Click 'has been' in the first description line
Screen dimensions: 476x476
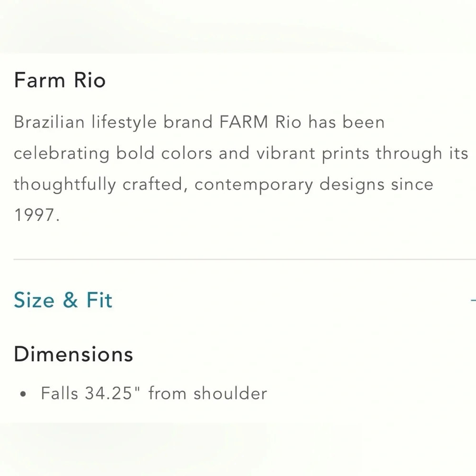(x=346, y=122)
